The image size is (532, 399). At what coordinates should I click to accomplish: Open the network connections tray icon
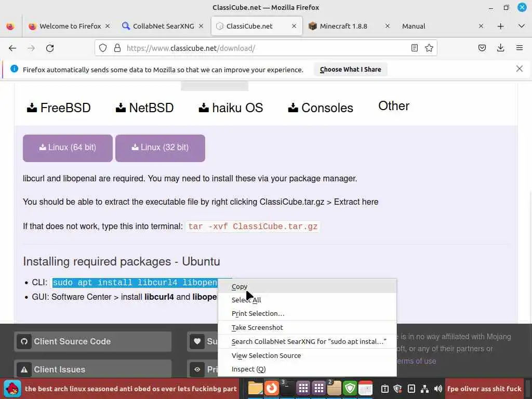(424, 389)
